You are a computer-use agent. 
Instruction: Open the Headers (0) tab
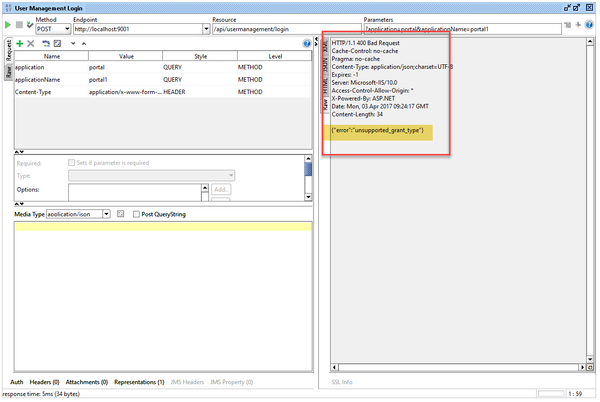click(x=44, y=382)
